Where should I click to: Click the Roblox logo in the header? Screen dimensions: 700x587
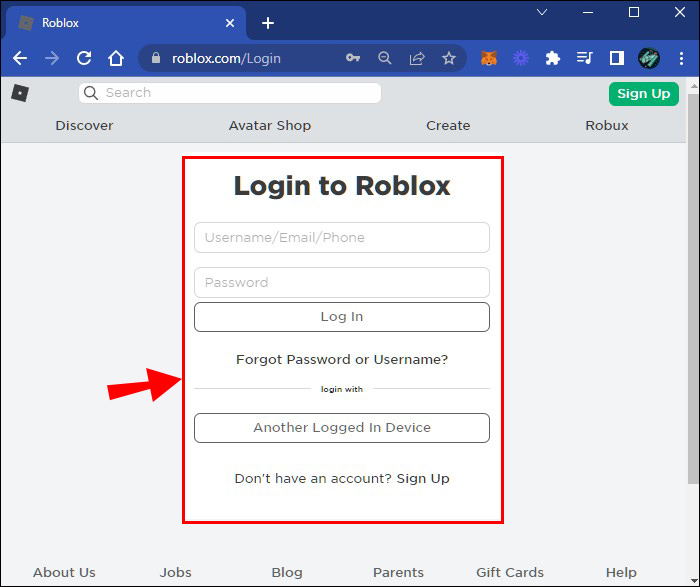click(20, 93)
